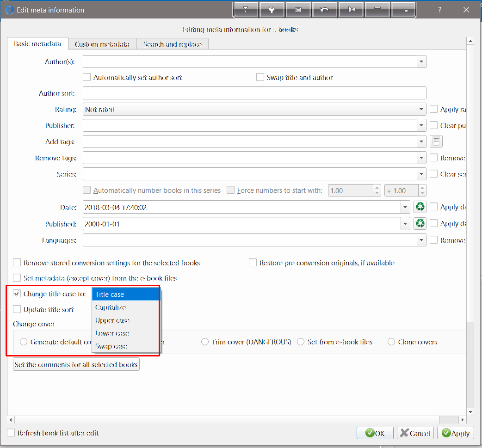The height and width of the screenshot is (448, 482).
Task: Click the undo arrow icon in title toolbar
Action: coord(324,10)
